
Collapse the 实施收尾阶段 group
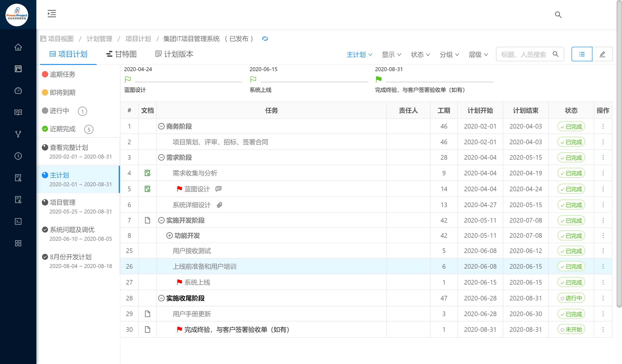click(x=161, y=298)
